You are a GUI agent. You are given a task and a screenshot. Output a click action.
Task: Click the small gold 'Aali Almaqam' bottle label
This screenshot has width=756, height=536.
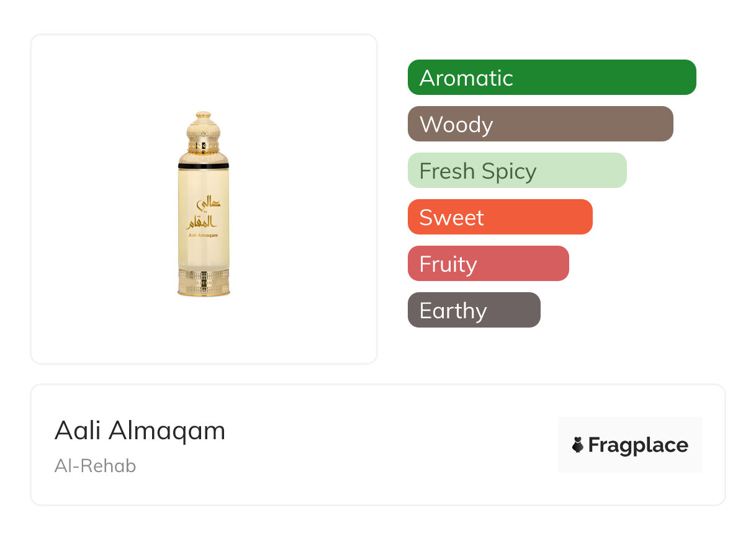tap(203, 235)
